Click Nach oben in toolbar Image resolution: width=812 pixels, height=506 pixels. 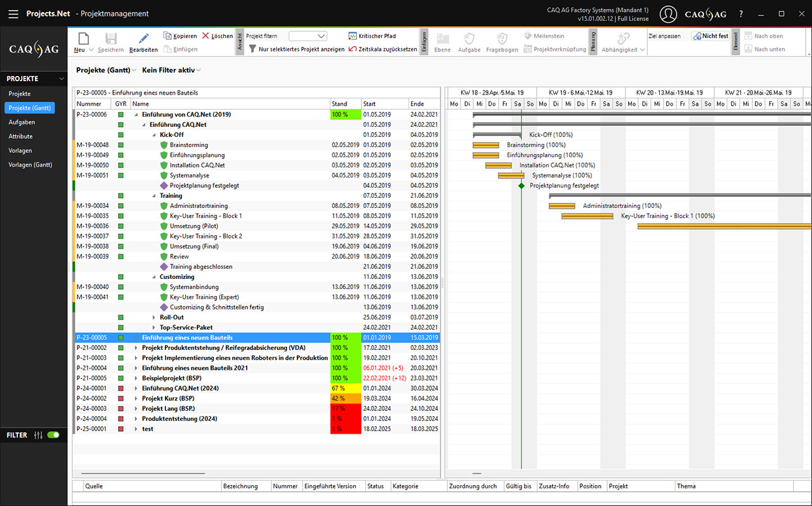point(764,36)
